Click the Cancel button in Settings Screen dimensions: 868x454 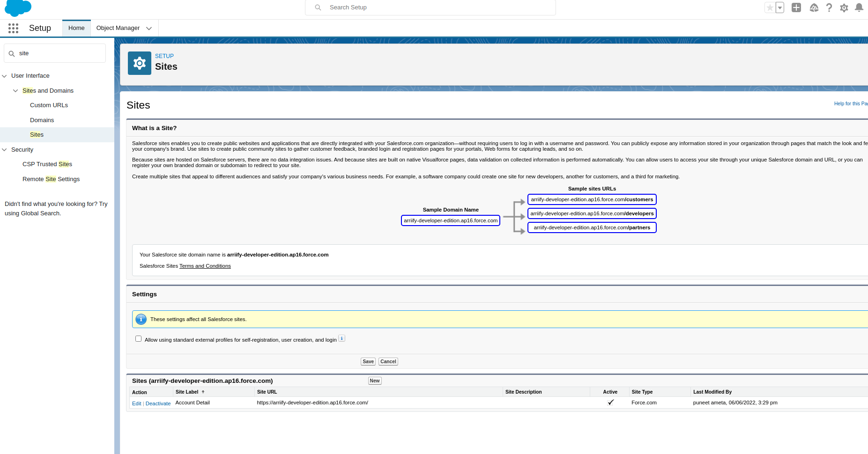(388, 361)
